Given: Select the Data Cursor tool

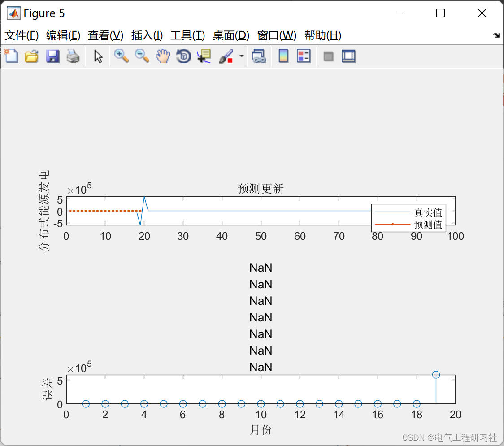Looking at the screenshot, I should click(x=204, y=56).
